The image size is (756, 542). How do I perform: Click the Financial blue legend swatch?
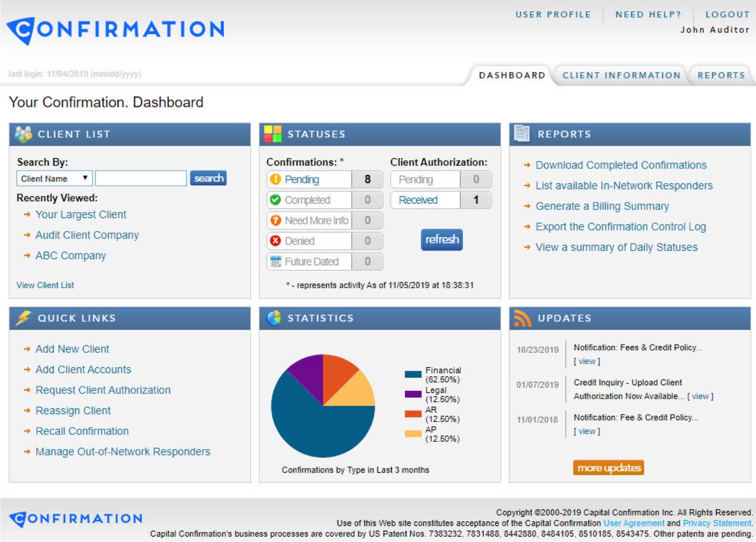(413, 374)
